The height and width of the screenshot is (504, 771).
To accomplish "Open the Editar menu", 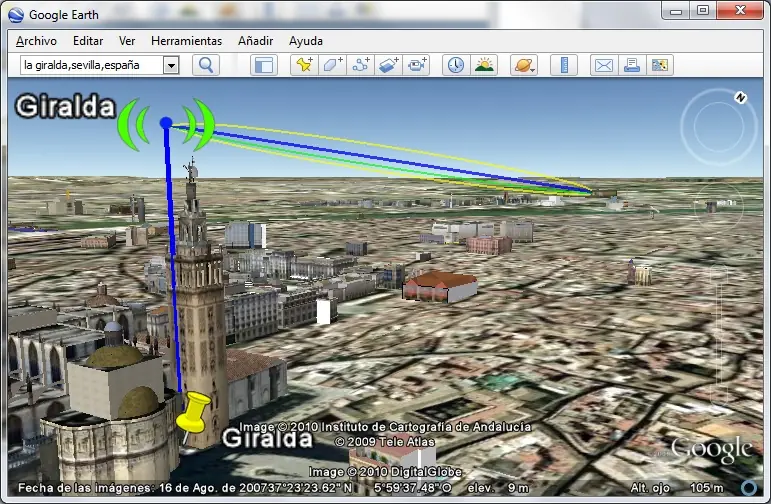I will coord(88,41).
